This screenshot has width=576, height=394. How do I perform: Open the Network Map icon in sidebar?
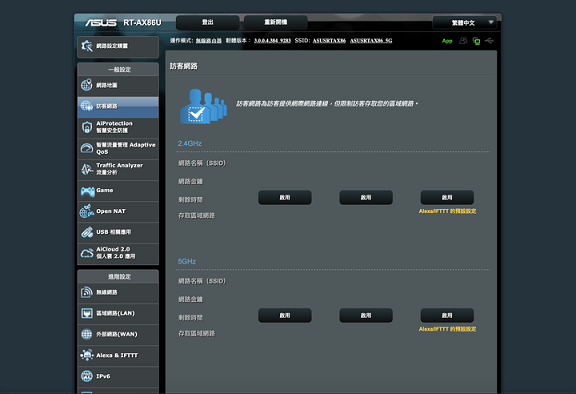pos(87,85)
